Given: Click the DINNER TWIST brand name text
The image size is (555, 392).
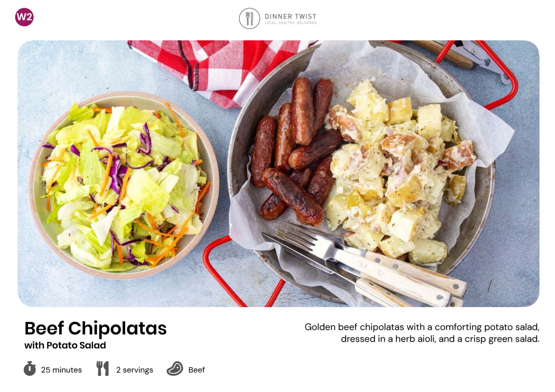Looking at the screenshot, I should (x=291, y=16).
